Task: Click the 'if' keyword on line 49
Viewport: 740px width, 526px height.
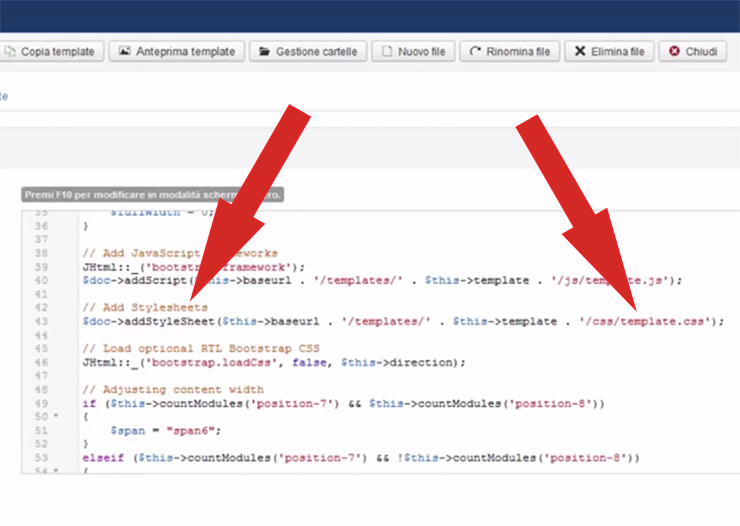Action: [x=89, y=403]
